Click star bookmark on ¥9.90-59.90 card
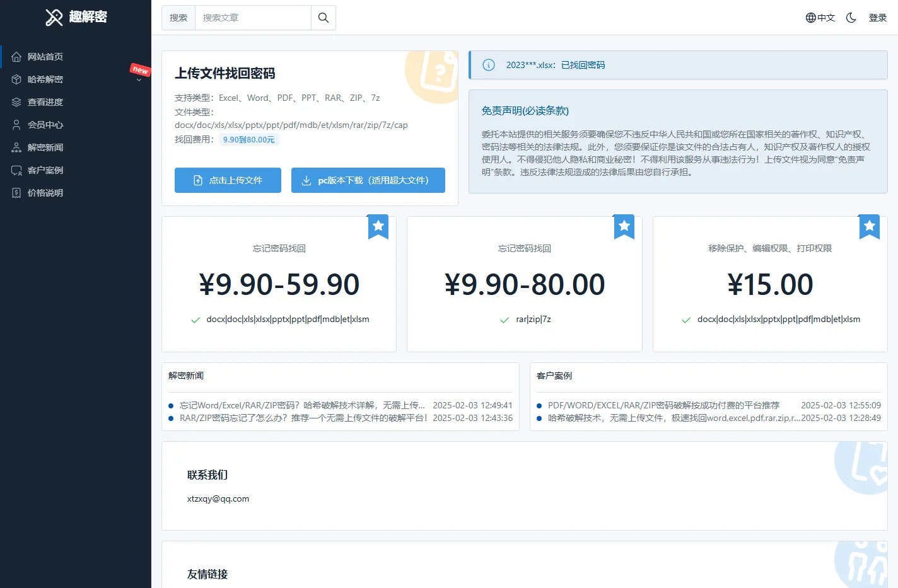898x588 pixels. tap(378, 227)
